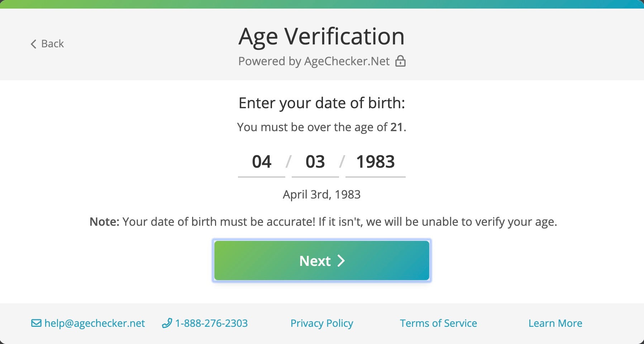The width and height of the screenshot is (644, 344).
Task: Open the Terms of Service link
Action: click(x=438, y=323)
